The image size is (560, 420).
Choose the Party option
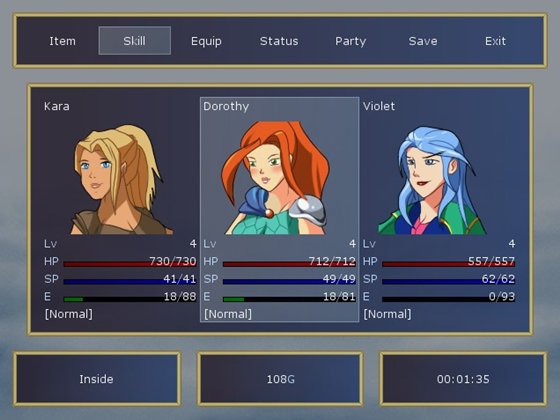point(351,41)
